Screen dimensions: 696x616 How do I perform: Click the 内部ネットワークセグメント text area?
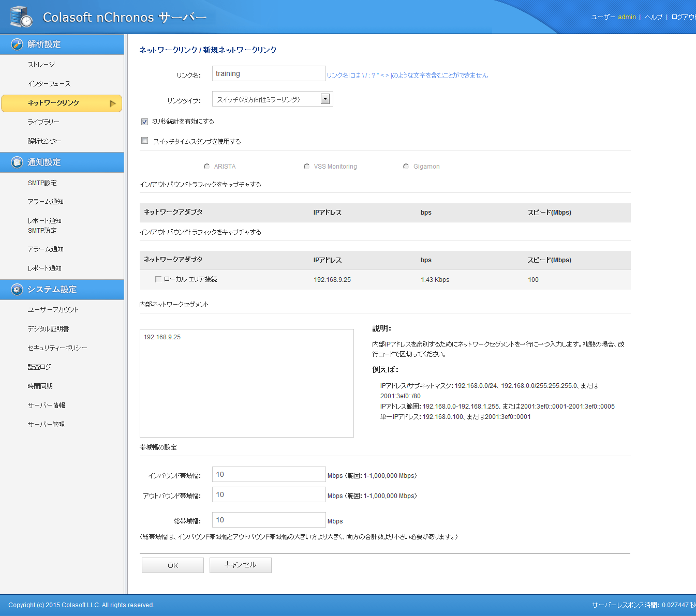(246, 383)
